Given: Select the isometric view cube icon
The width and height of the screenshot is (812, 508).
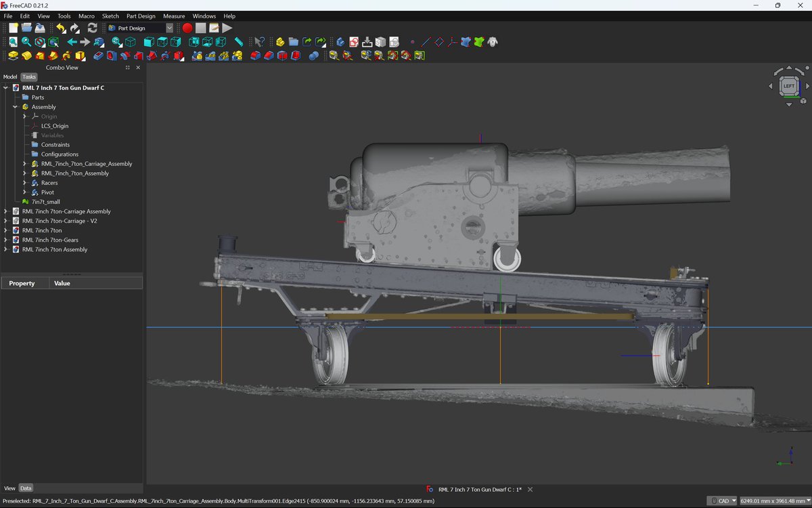Looking at the screenshot, I should [131, 41].
